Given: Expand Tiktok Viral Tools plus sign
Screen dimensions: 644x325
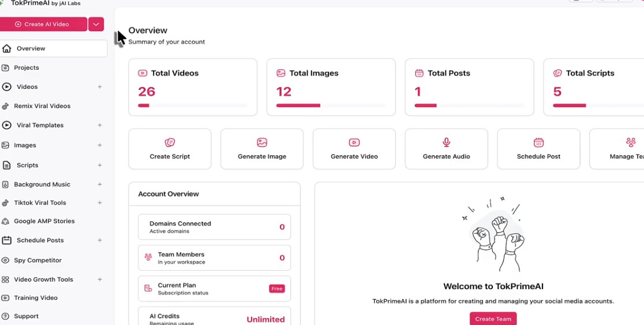Looking at the screenshot, I should [100, 203].
